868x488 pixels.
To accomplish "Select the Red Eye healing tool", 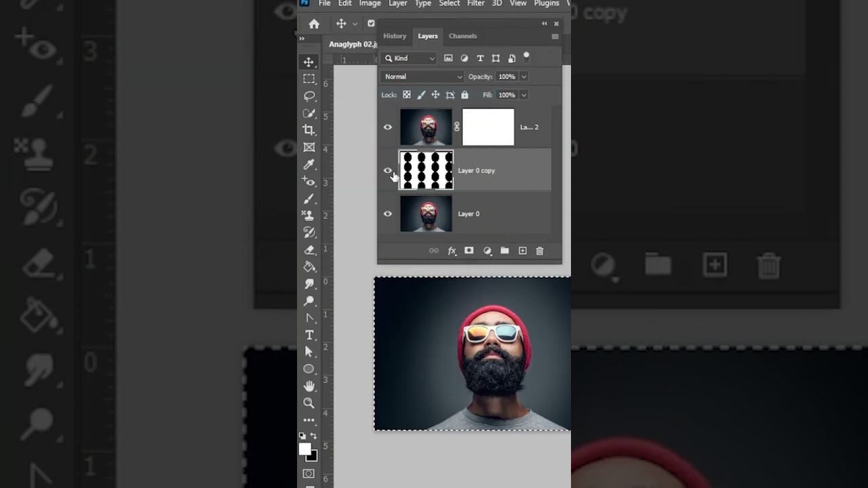I will tap(309, 182).
